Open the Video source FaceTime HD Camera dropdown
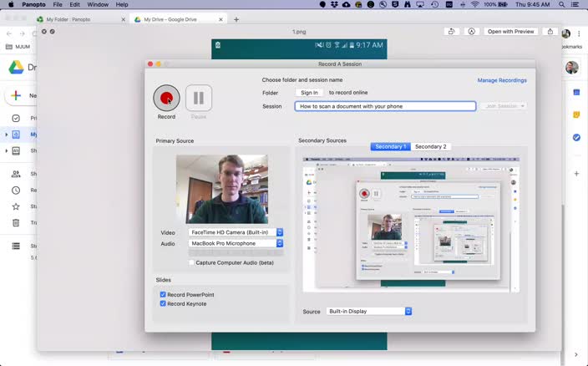This screenshot has width=588, height=366. tap(236, 232)
